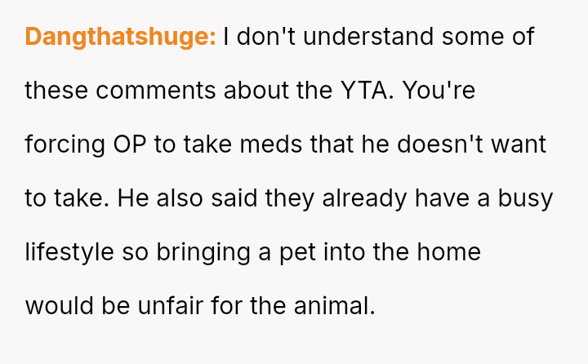Click the word "pet" in the comment
Screen dimensions: 588x364
pos(297,253)
